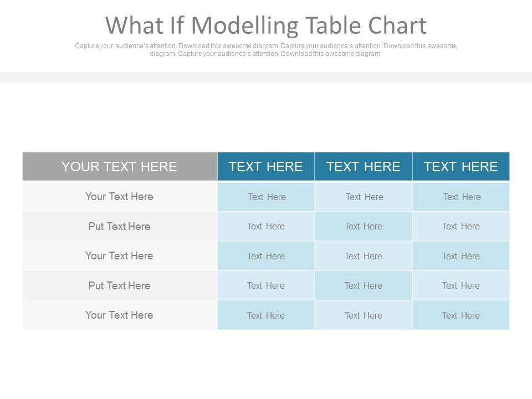The width and height of the screenshot is (532, 399).
Task: Select first body row's last Text Here cell
Action: [462, 197]
